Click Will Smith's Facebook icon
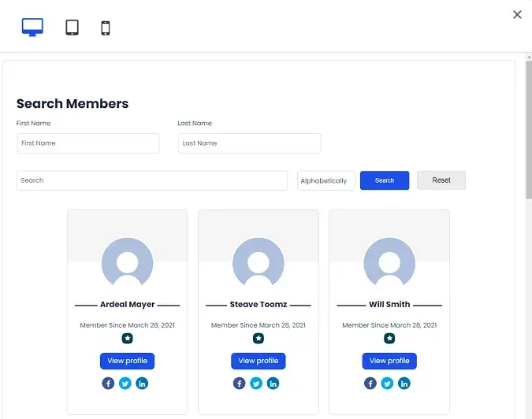The height and width of the screenshot is (419, 532). click(x=370, y=384)
